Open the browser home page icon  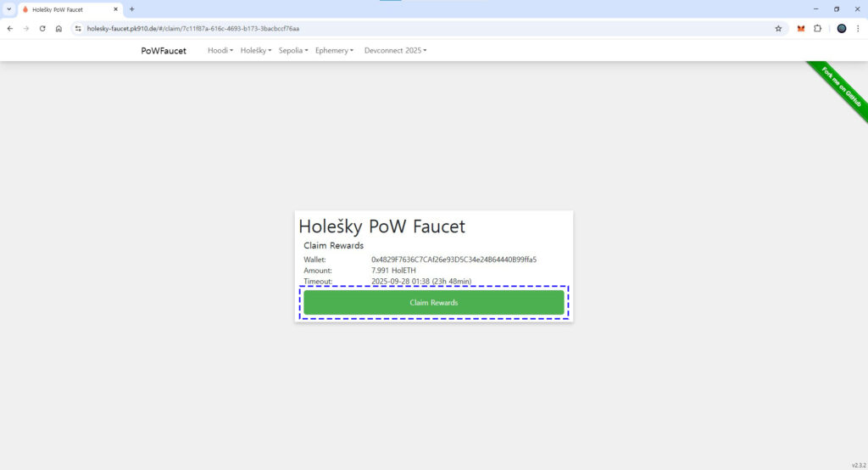click(58, 28)
